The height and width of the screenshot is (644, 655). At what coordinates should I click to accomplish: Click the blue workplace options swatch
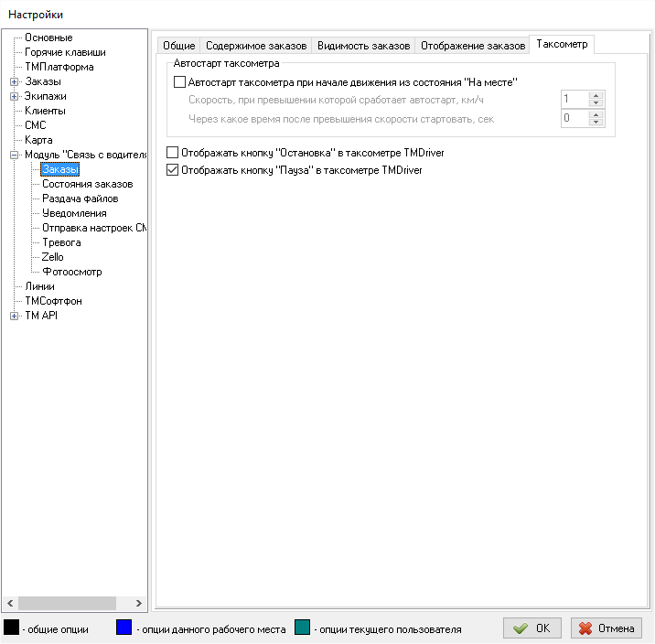pyautogui.click(x=124, y=628)
